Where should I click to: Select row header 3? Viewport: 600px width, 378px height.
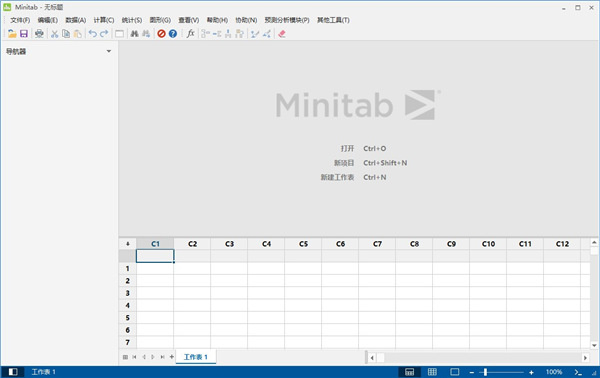click(127, 293)
